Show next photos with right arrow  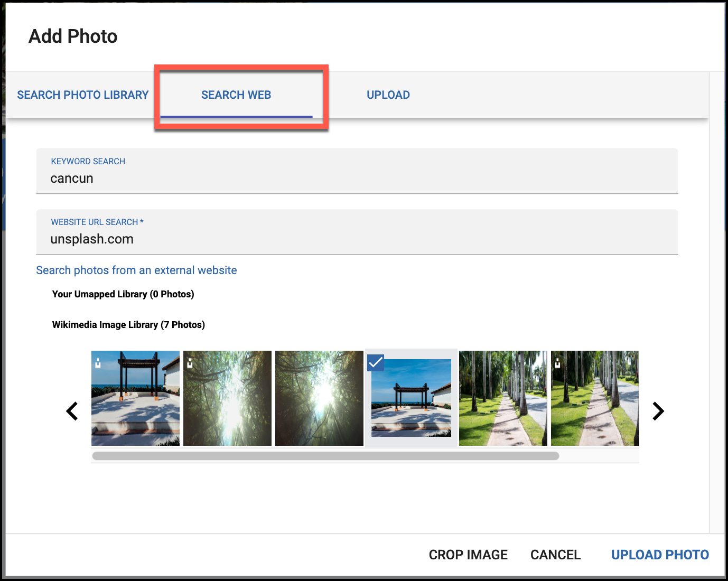coord(658,411)
